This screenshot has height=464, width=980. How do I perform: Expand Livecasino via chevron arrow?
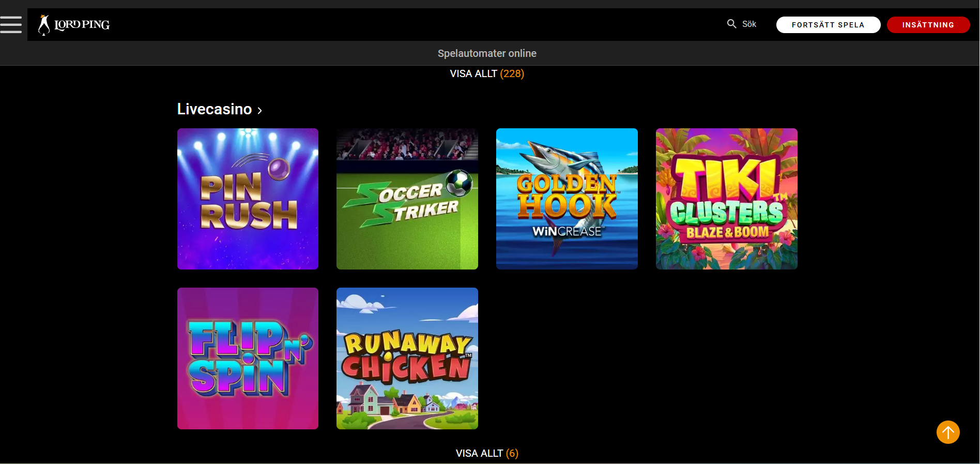(x=259, y=110)
